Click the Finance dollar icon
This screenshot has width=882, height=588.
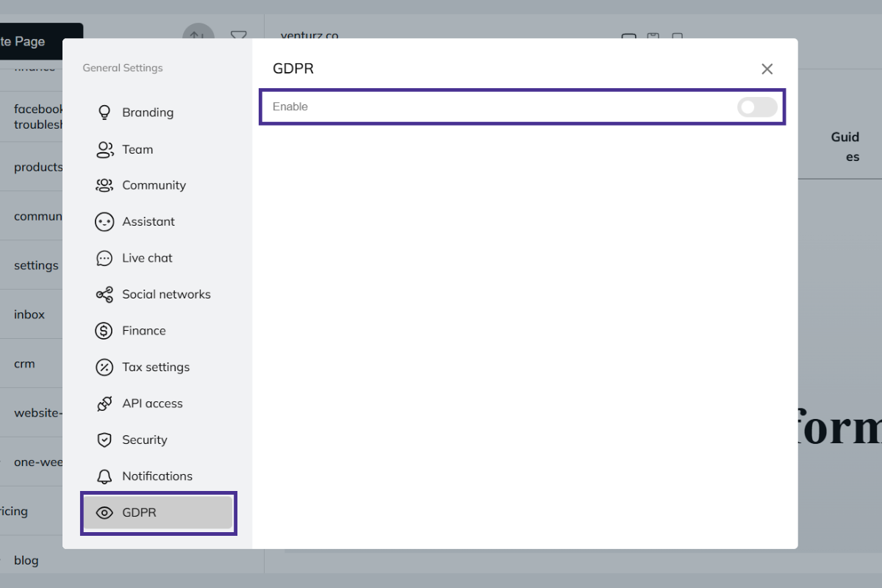click(x=104, y=331)
